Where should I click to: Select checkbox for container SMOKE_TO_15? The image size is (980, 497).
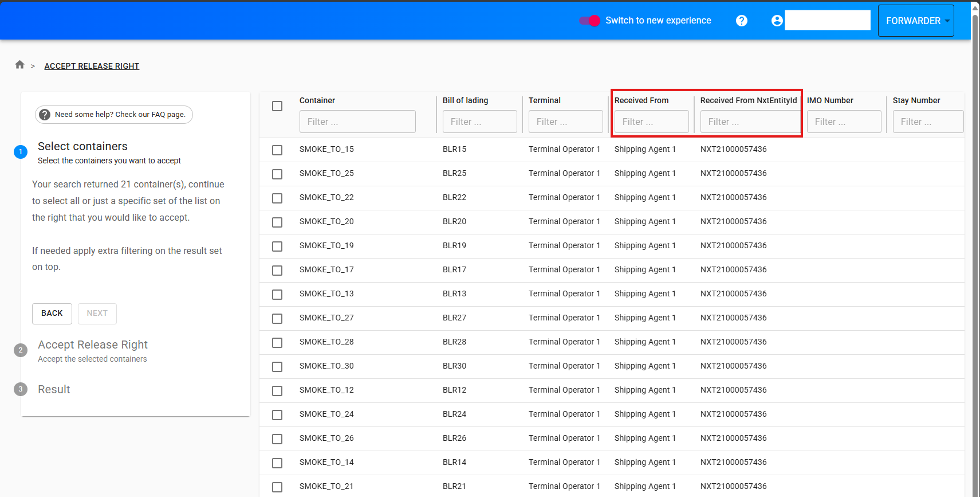pos(277,150)
